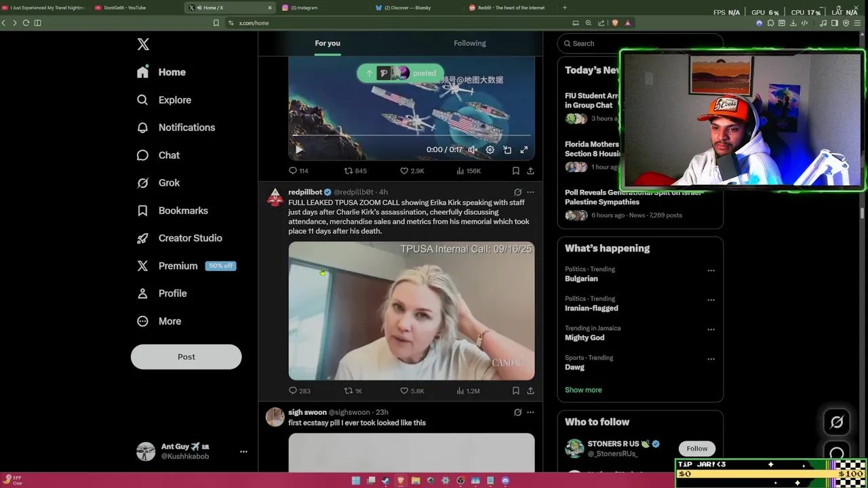Go to Home in the sidebar
Viewport: 868px width, 488px height.
click(161, 72)
